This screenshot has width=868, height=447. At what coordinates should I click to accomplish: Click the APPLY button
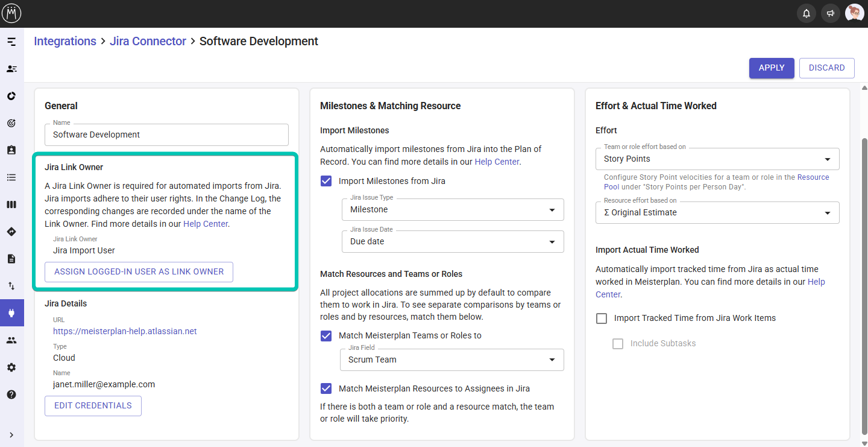[x=772, y=68]
